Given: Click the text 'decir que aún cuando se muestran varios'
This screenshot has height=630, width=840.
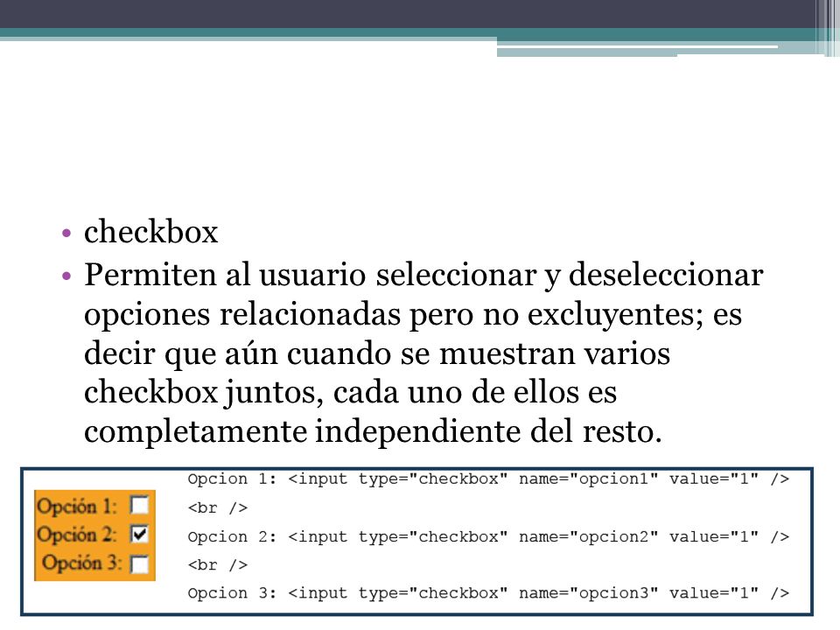Looking at the screenshot, I should [377, 354].
